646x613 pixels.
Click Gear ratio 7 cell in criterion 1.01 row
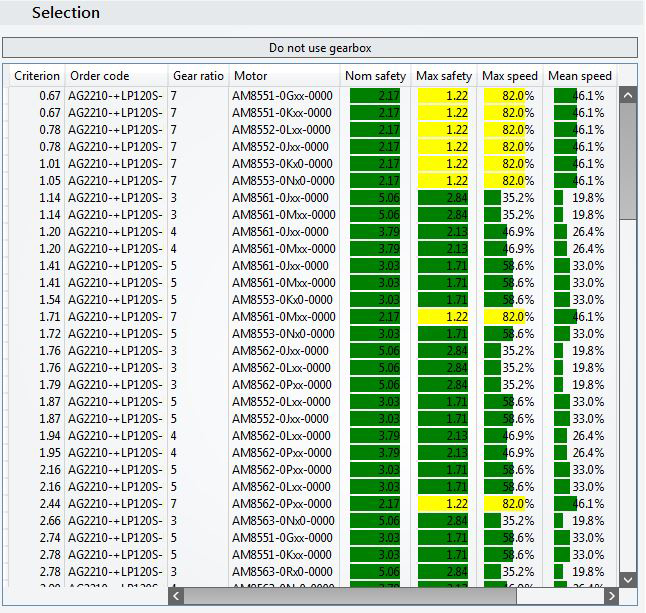tap(198, 164)
